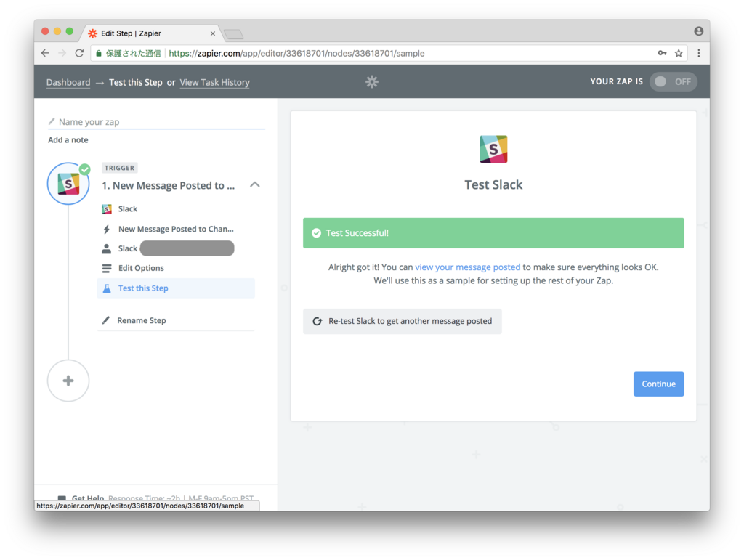Bookmark page with the star icon
This screenshot has height=560, width=744.
[679, 53]
